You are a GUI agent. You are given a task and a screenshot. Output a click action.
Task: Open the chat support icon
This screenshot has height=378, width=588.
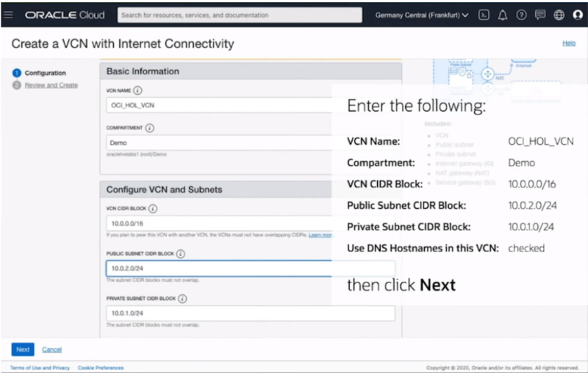tap(540, 15)
